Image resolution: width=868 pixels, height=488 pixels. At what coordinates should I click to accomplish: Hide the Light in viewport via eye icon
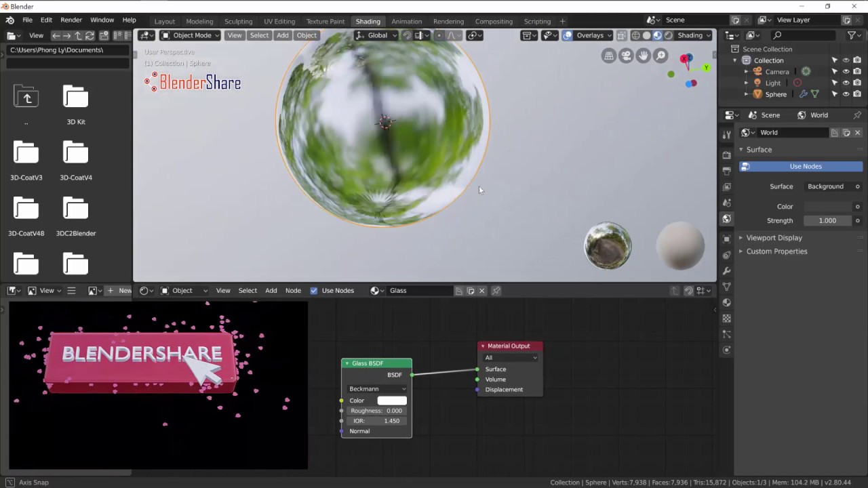pos(846,83)
